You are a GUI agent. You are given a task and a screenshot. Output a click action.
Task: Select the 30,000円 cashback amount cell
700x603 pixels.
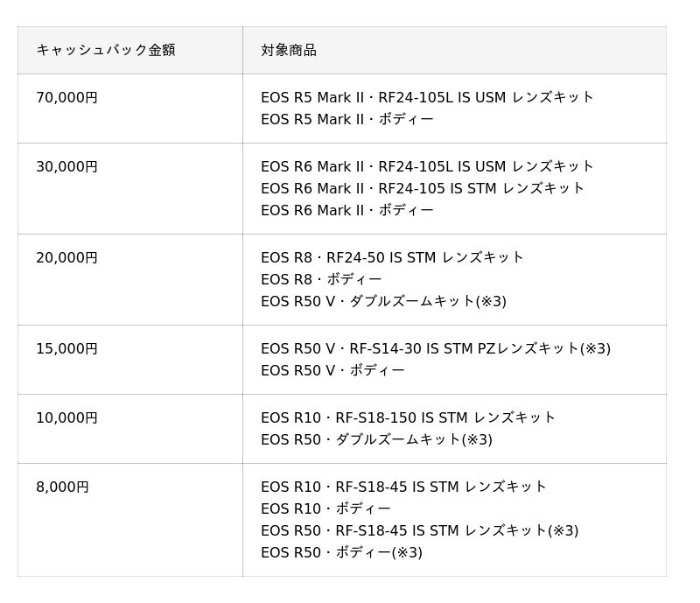click(129, 188)
